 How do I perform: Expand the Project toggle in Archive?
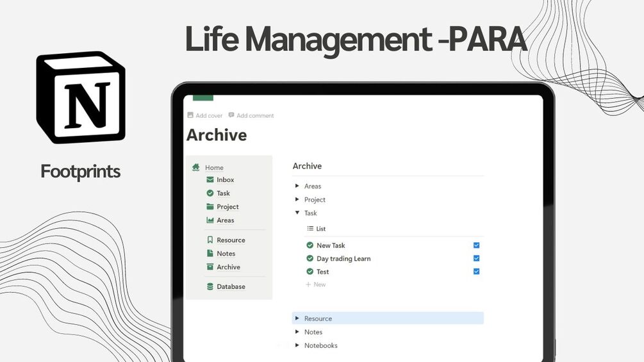(297, 199)
